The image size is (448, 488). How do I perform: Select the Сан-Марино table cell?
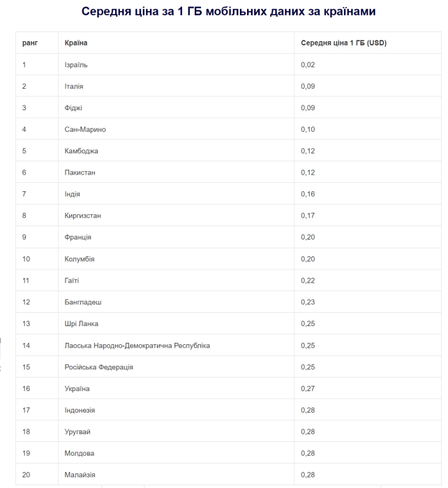click(85, 130)
